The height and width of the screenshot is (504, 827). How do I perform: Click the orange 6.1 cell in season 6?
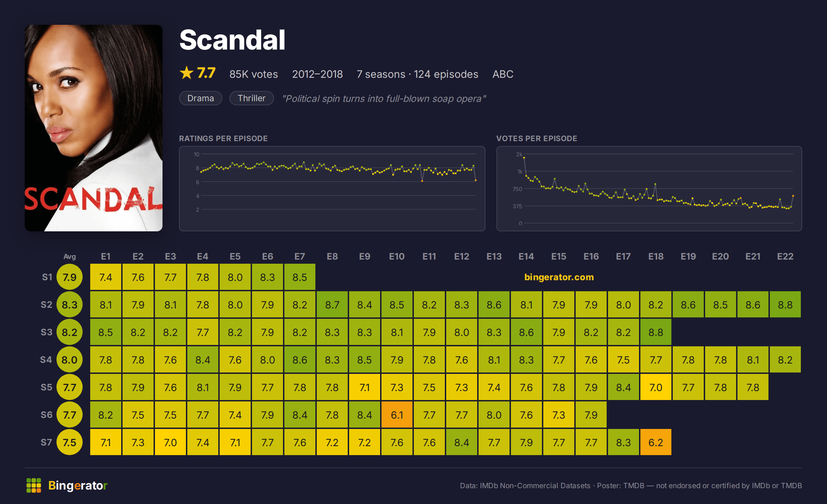point(397,415)
